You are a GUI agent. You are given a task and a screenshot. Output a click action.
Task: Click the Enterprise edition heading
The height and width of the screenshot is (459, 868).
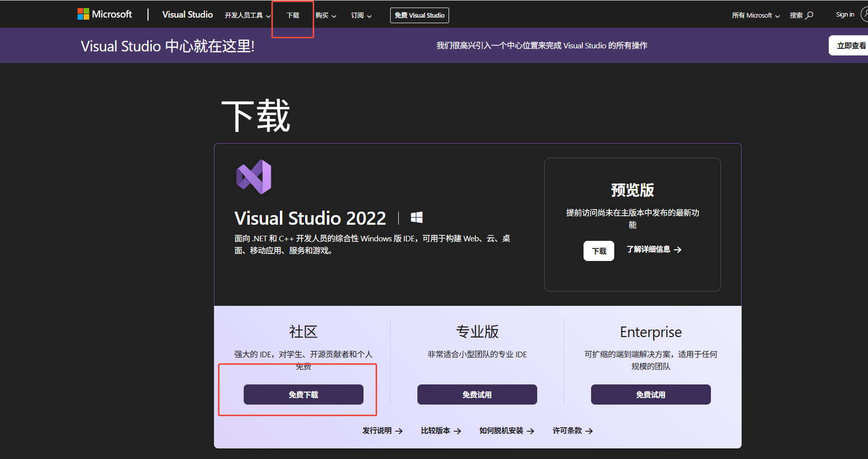click(651, 332)
